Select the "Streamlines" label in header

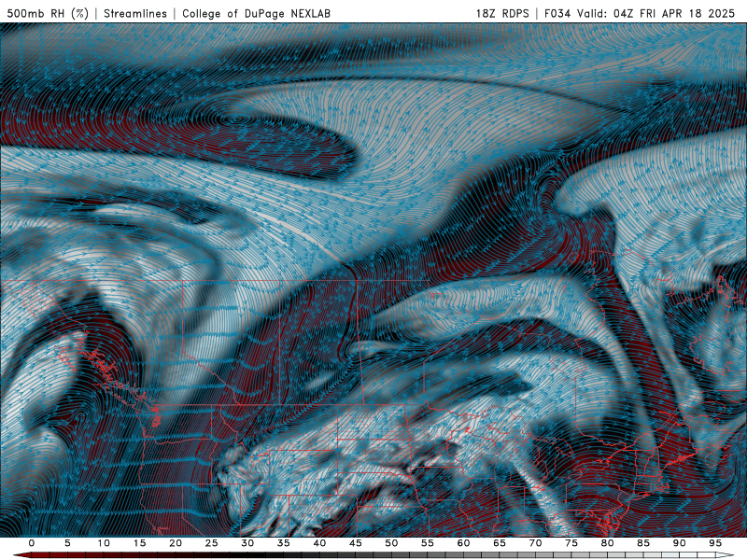[x=135, y=13]
